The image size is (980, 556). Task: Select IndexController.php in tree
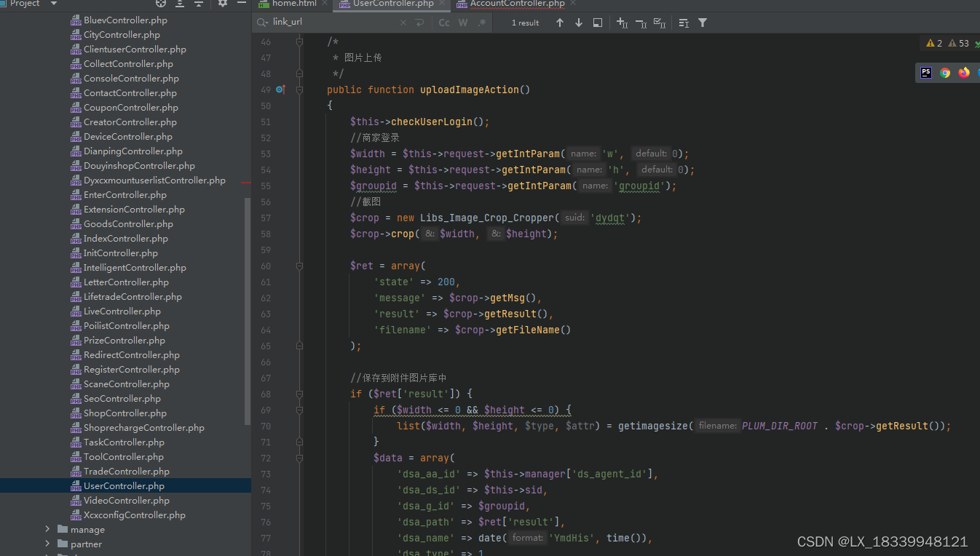125,238
